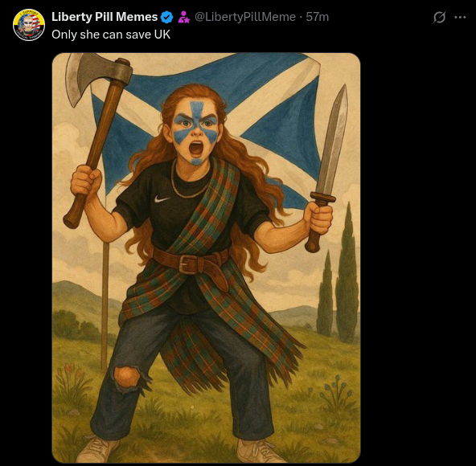
Task: Click the sword blade in the image
Action: tap(334, 140)
